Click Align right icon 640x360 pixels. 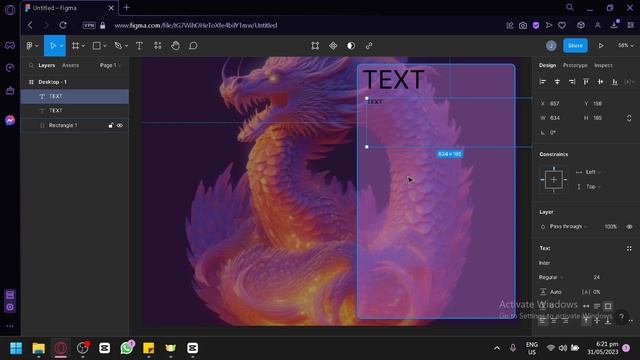[x=572, y=82]
